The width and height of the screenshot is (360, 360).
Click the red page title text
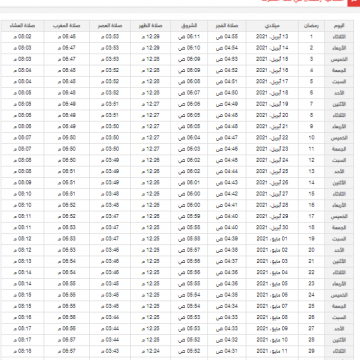(x=303, y=1)
